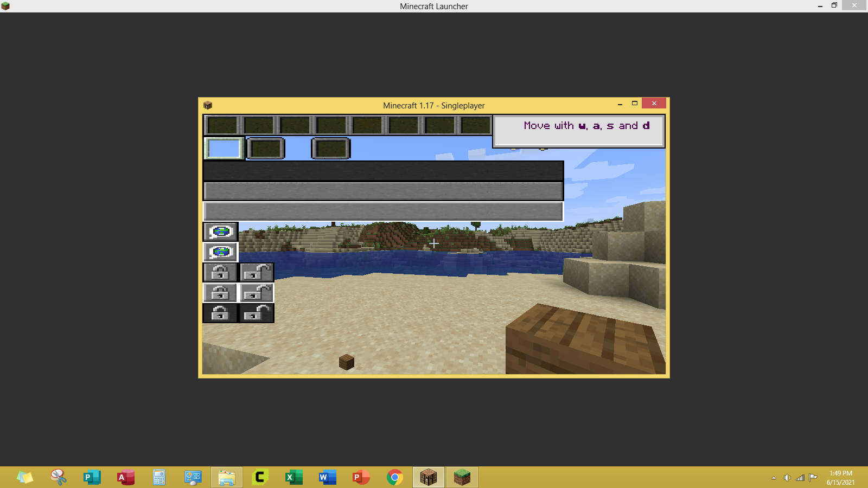Select the fifth slot in the eight-slot top row
This screenshot has width=868, height=488.
point(367,125)
